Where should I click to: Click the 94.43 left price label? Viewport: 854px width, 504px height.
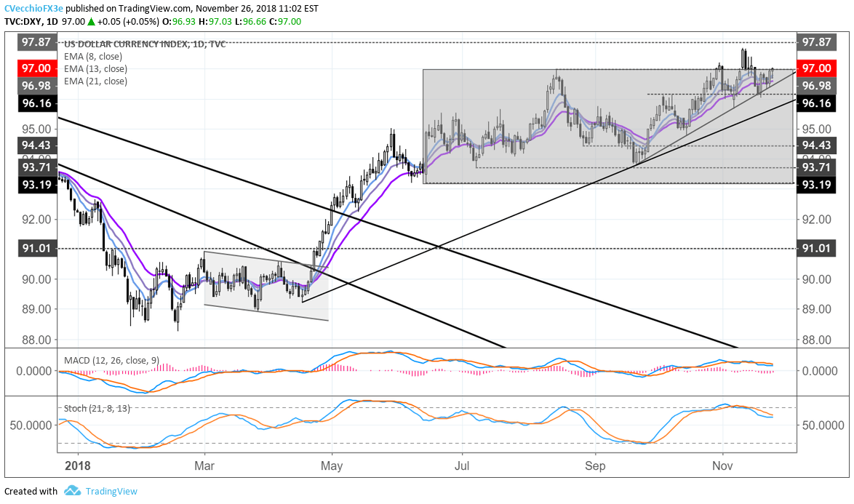click(x=37, y=145)
